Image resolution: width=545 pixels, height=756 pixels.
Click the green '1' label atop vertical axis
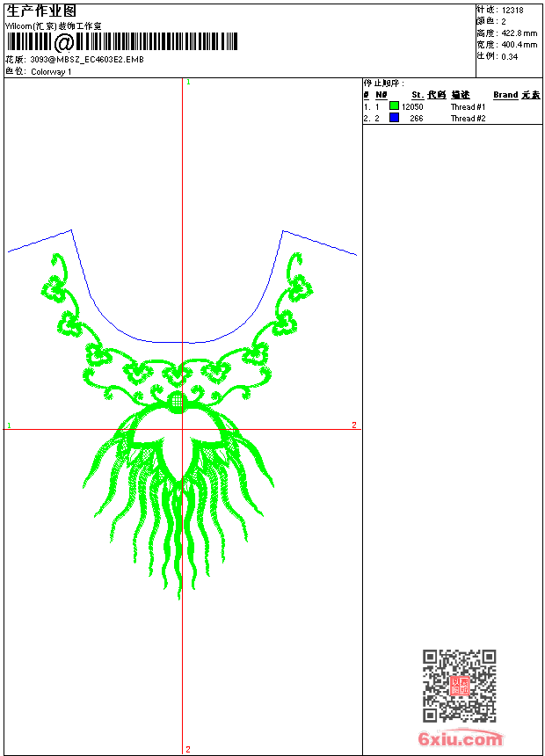188,83
